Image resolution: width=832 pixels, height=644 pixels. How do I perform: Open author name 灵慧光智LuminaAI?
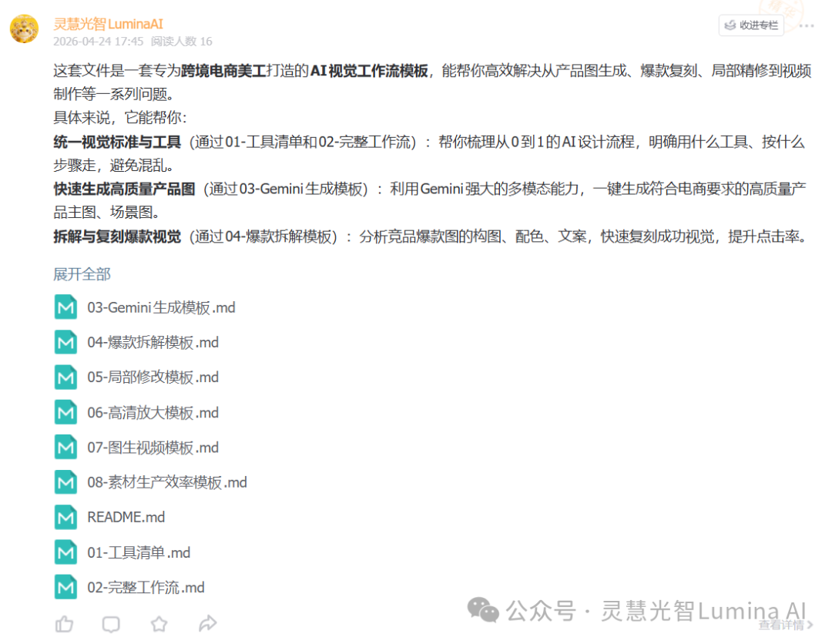(109, 24)
